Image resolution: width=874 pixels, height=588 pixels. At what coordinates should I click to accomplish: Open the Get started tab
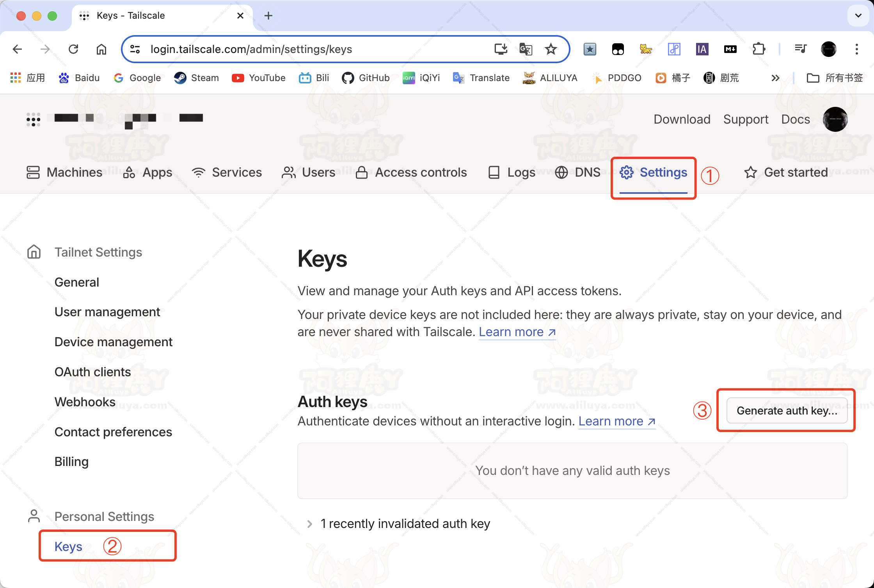[x=786, y=172]
